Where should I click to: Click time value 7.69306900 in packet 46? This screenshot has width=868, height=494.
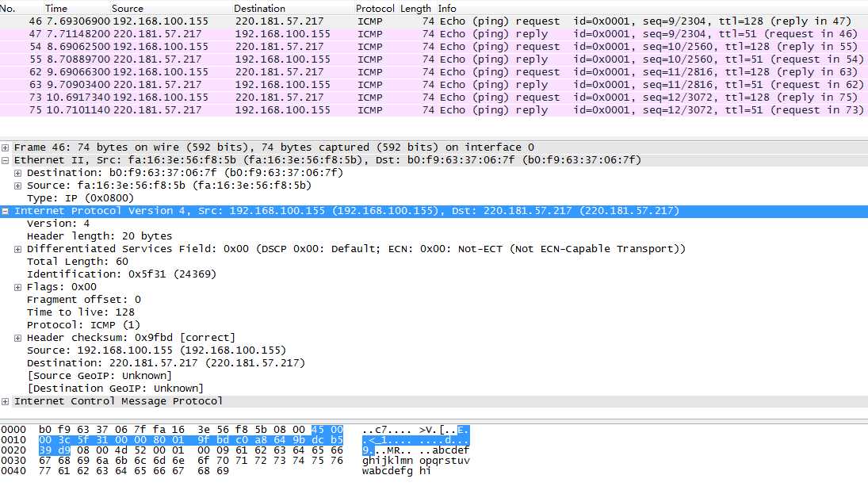point(78,21)
